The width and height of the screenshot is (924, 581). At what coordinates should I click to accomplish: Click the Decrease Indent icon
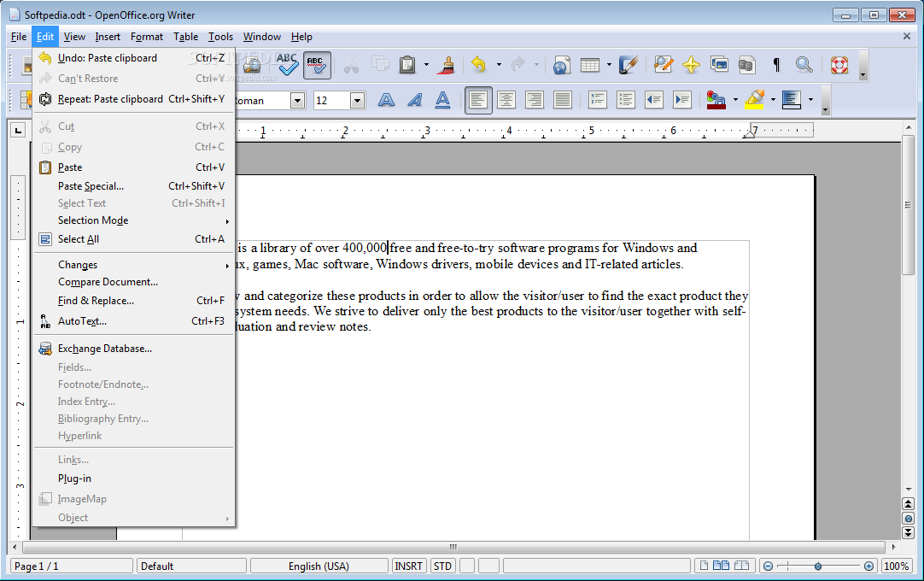point(654,100)
